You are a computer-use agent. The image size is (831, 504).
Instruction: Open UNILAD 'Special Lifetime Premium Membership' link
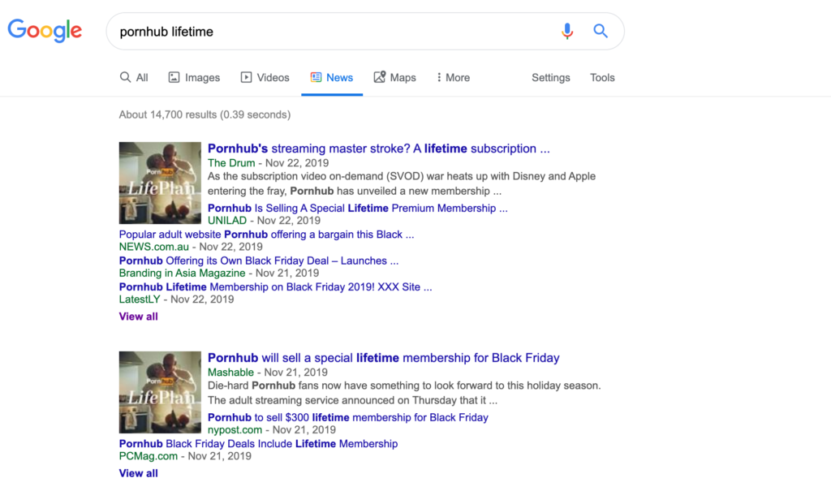coord(357,208)
